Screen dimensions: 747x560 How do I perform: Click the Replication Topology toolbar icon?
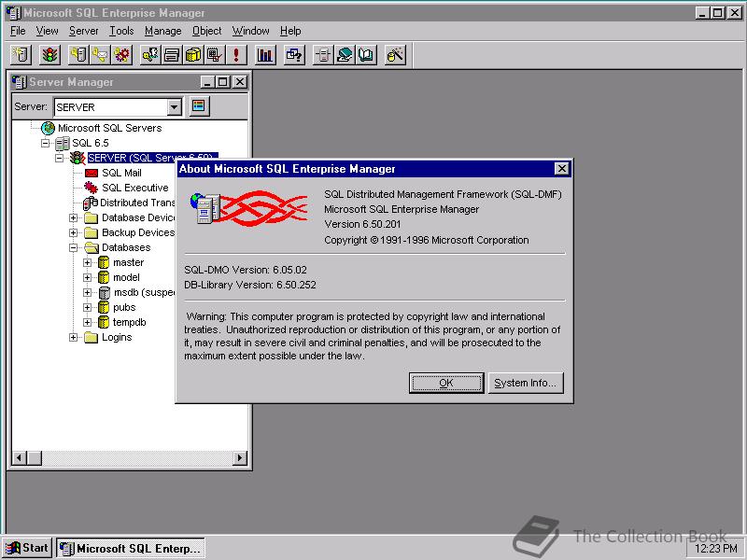coord(323,55)
